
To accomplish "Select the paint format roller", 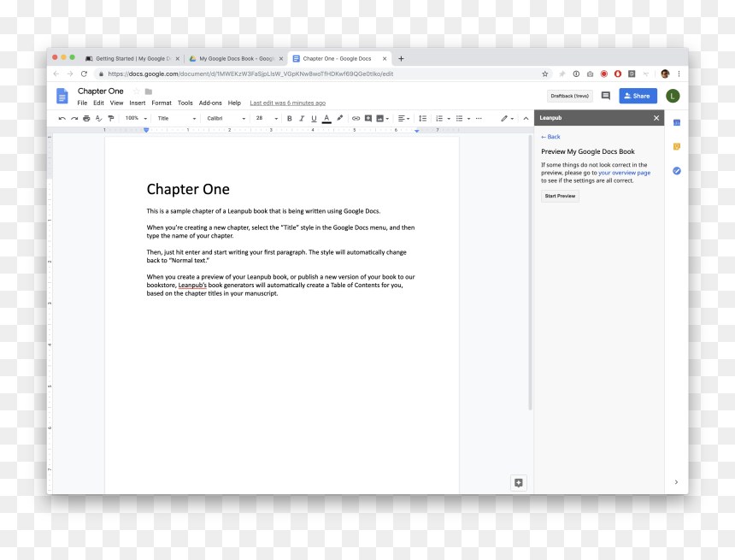I will coord(110,119).
